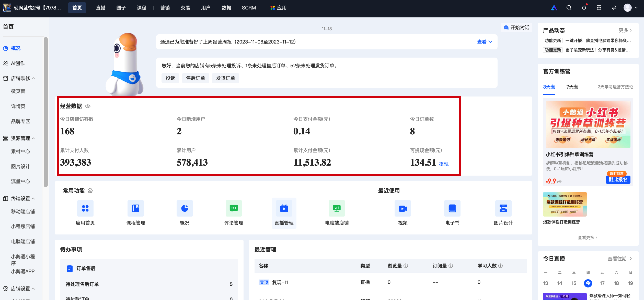Open recently used 电子书 icon

(452, 208)
